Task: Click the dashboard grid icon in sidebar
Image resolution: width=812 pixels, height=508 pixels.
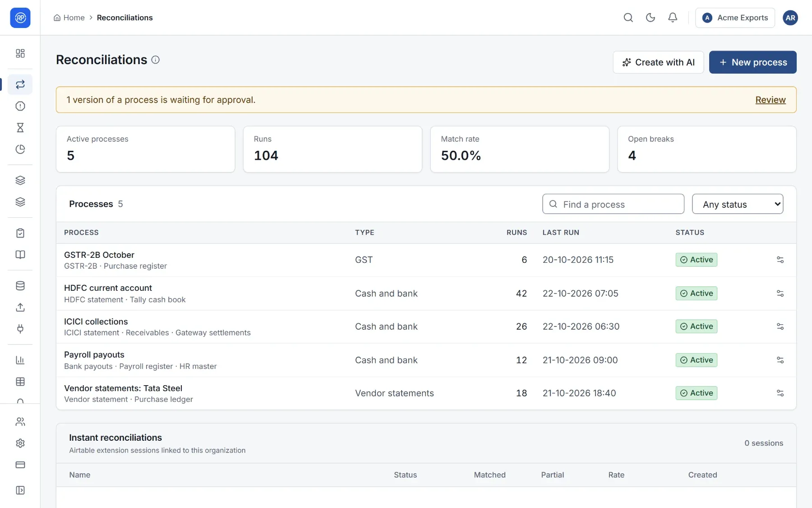Action: (x=20, y=53)
